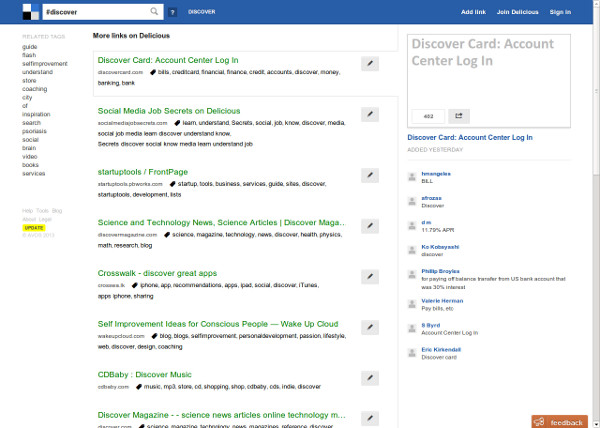Select the understand related tag
The width and height of the screenshot is (600, 428).
coord(38,72)
